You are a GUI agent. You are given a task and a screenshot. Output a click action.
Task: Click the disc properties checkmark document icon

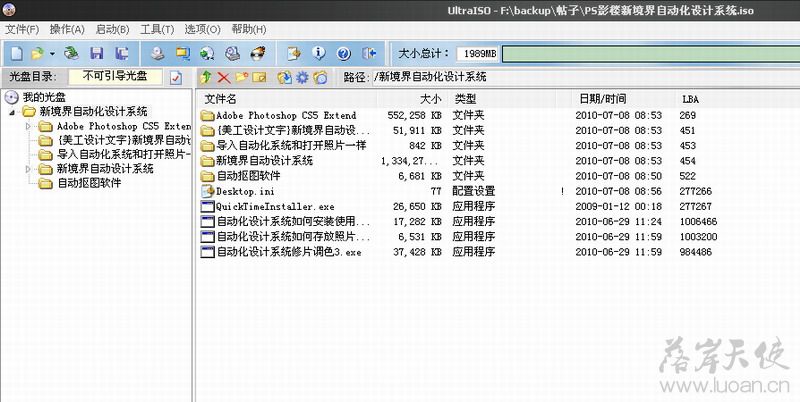176,78
